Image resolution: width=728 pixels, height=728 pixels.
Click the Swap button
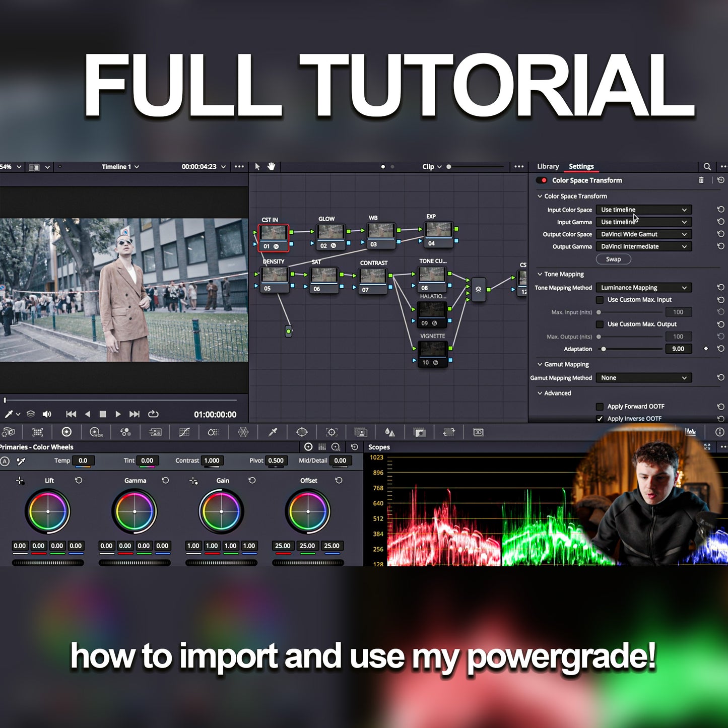coord(613,259)
